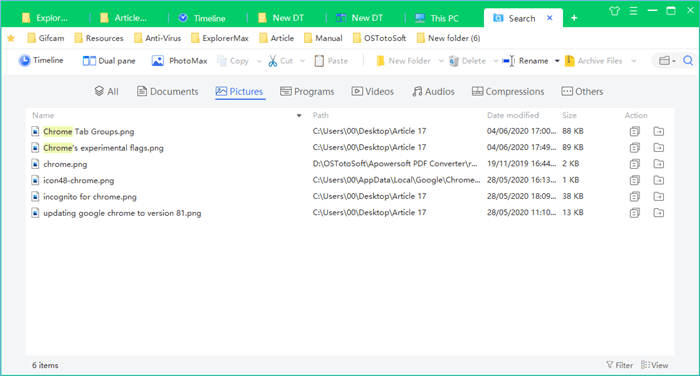Expand the Rename dropdown arrow
This screenshot has height=376, width=700.
[x=557, y=61]
